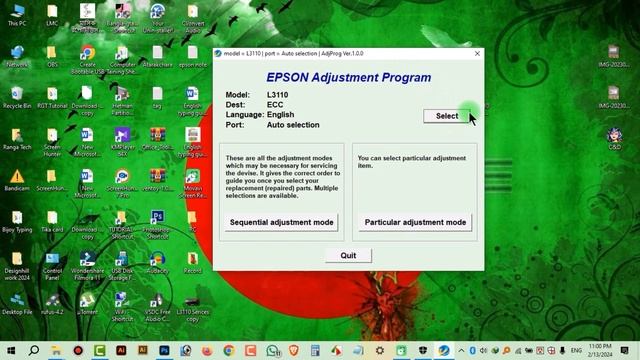This screenshot has height=360, width=640.
Task: Select the Screen Hunter desktop icon
Action: click(52, 142)
